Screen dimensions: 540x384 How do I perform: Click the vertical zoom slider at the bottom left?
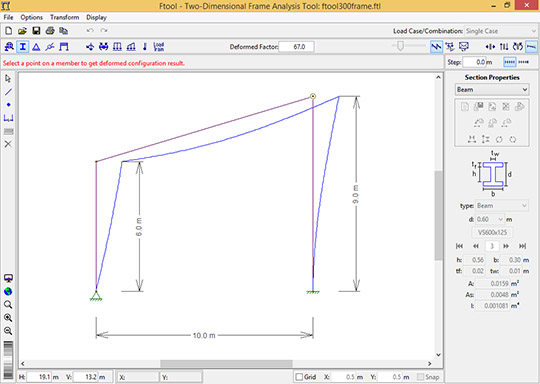click(8, 360)
